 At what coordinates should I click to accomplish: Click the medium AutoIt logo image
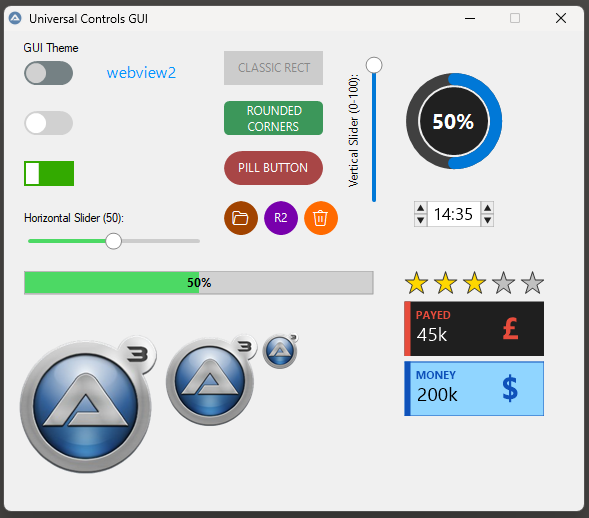click(x=211, y=379)
